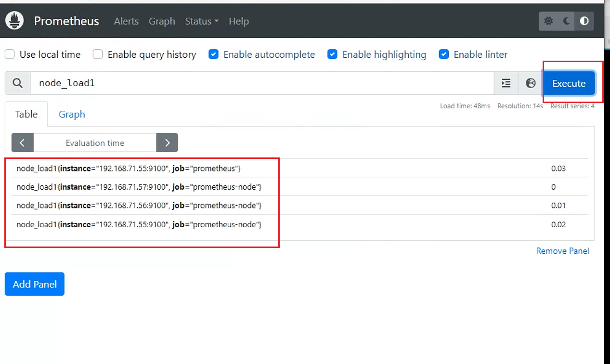
Task: Click the search magnifier icon beside the query
Action: 18,83
